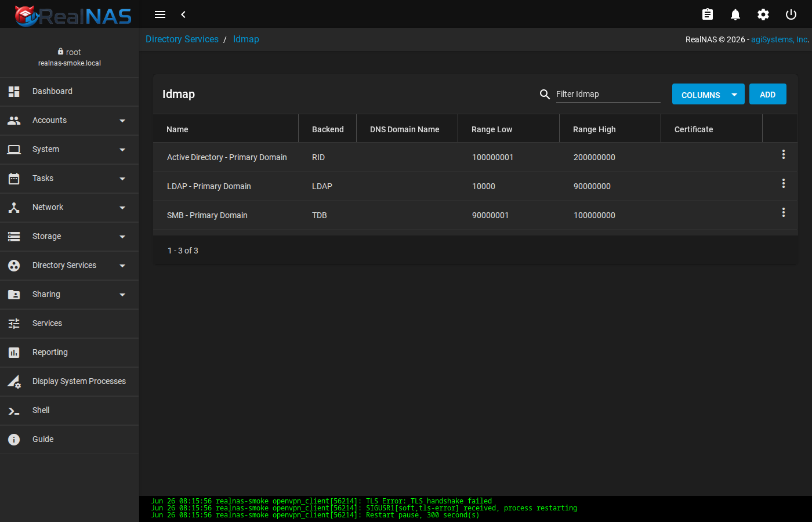Click hostname realnas-smoke.local
The width and height of the screenshot is (812, 522).
click(70, 63)
